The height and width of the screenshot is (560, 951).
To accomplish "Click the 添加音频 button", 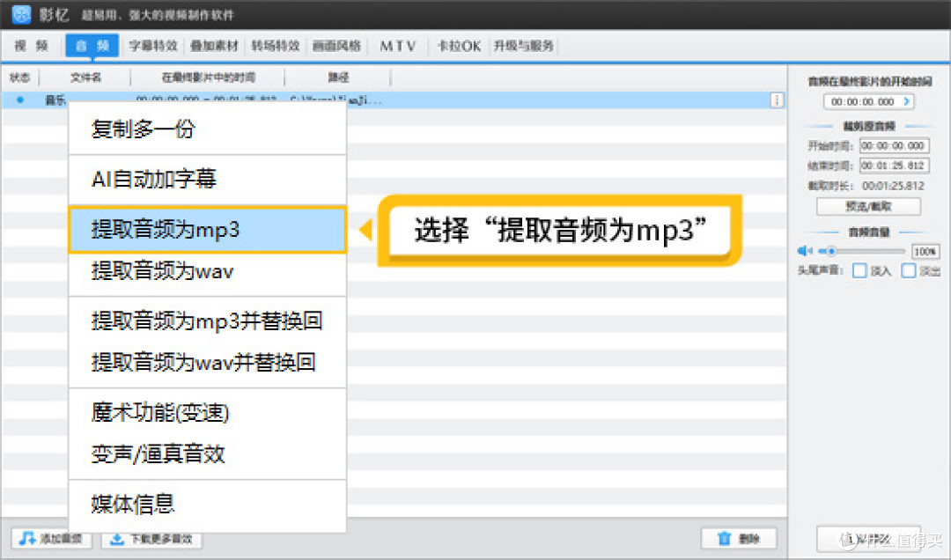I will coord(52,538).
